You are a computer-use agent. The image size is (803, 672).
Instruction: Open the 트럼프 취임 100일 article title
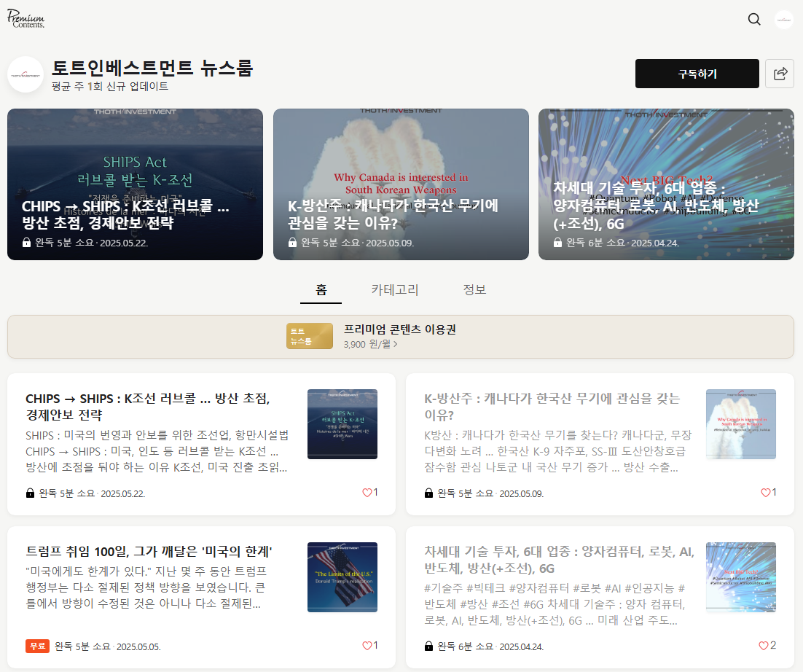(x=154, y=551)
